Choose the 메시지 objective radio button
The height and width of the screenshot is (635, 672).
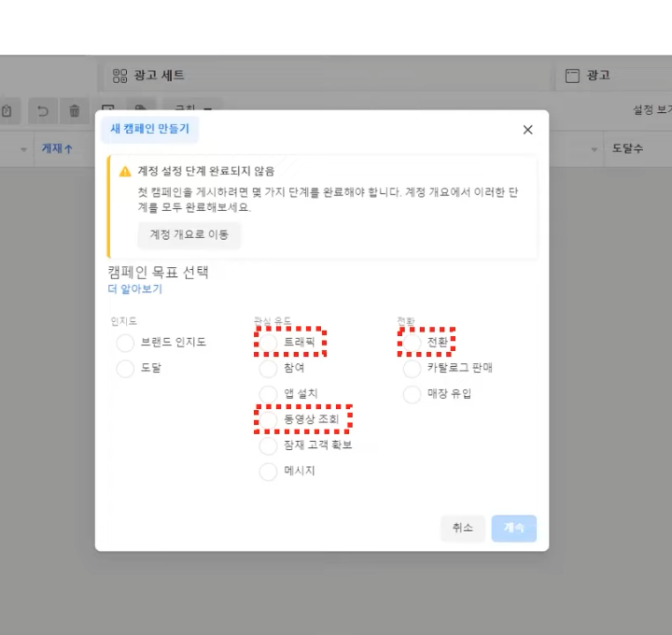tap(269, 472)
